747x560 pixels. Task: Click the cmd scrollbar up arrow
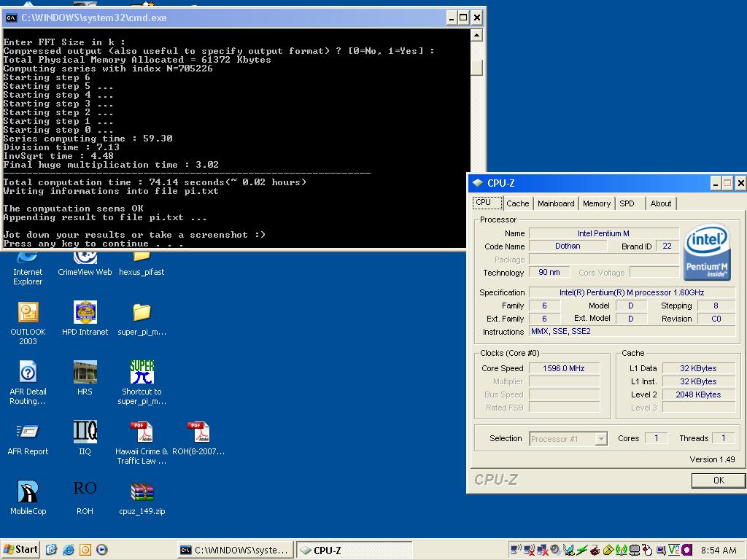pyautogui.click(x=476, y=35)
